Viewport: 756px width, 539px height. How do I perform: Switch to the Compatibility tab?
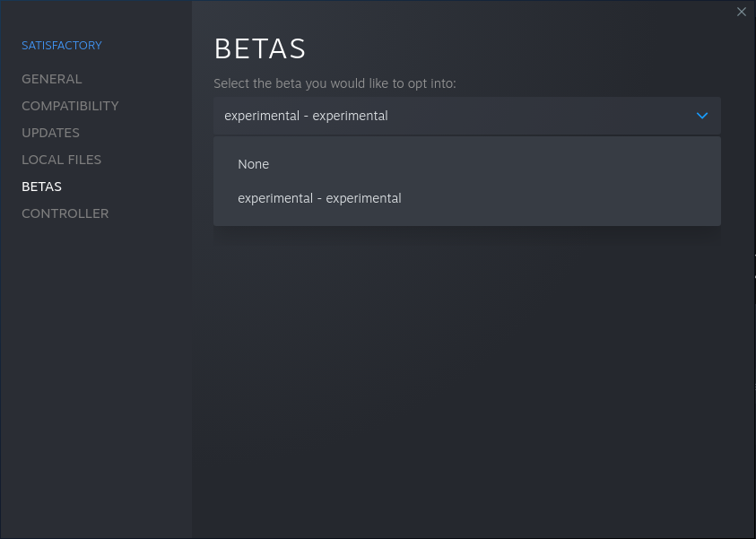[x=70, y=106]
